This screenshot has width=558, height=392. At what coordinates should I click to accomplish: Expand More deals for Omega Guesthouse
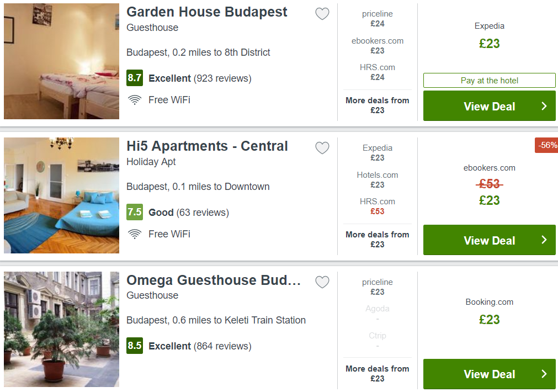click(377, 373)
